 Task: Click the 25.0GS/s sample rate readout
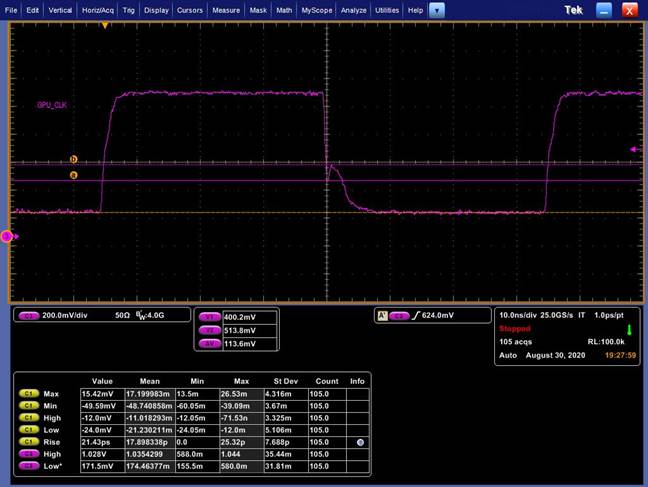pos(557,315)
